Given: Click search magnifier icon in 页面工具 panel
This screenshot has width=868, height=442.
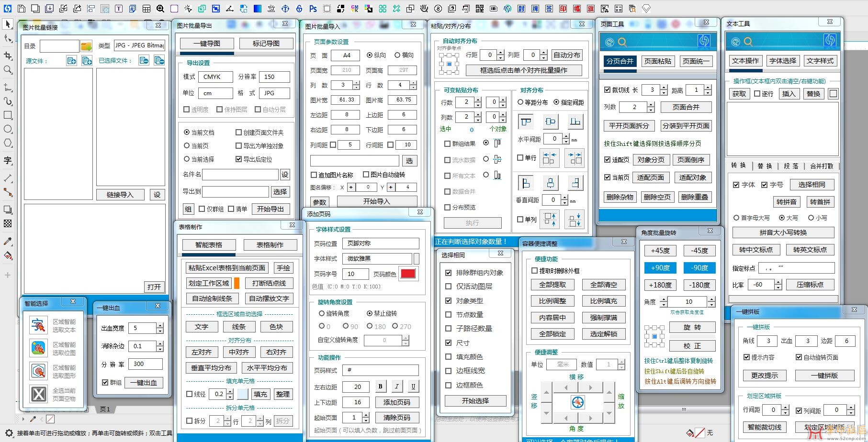Looking at the screenshot, I should coord(622,42).
